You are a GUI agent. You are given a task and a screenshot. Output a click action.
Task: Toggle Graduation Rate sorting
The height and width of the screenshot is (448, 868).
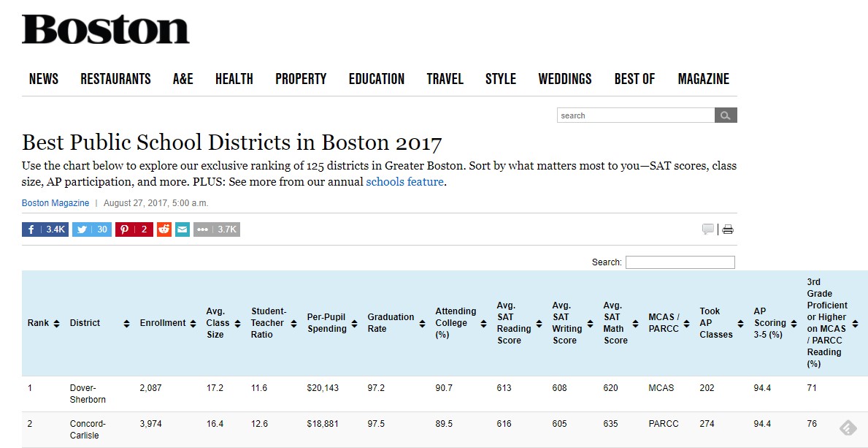coord(420,322)
